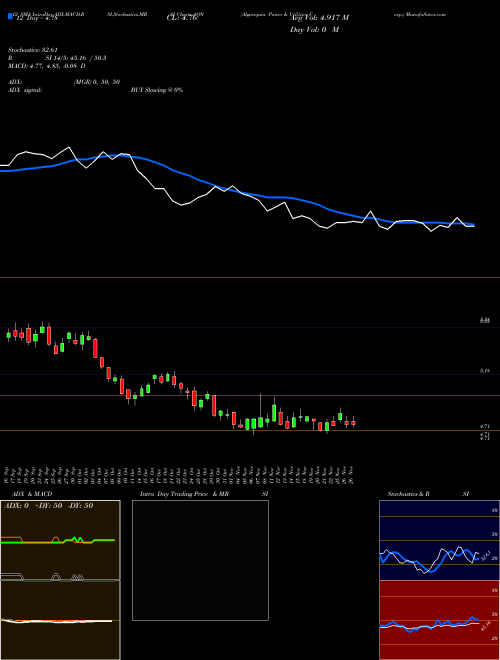The width and height of the screenshot is (500, 660).
Task: Open the empty intraday trading price panel
Action: click(x=200, y=560)
